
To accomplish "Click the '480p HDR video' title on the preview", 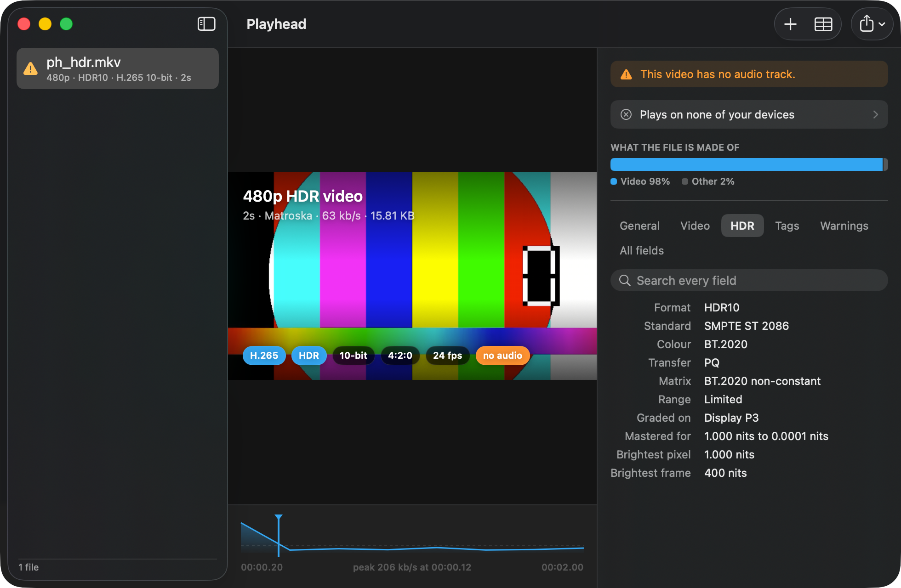I will pos(303,196).
